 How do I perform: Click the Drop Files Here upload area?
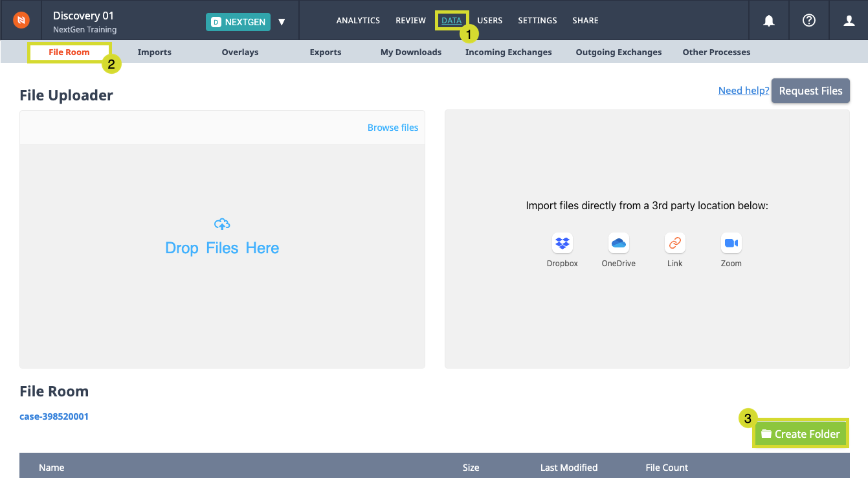(x=222, y=256)
